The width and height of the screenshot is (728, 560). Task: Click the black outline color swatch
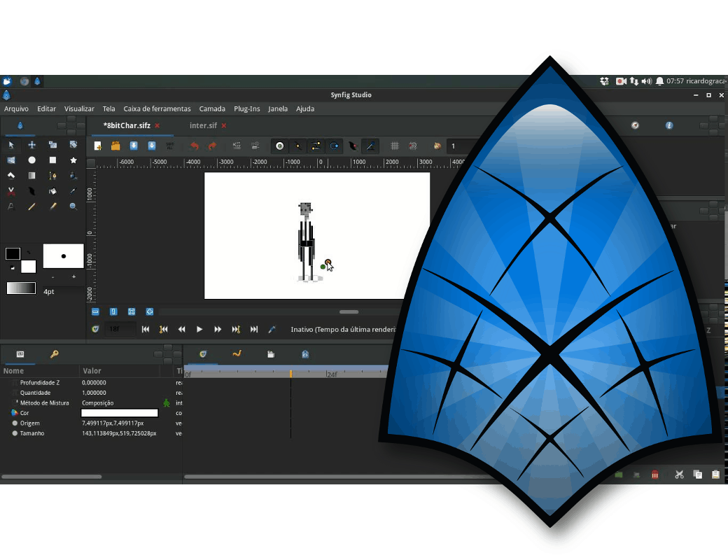[13, 253]
